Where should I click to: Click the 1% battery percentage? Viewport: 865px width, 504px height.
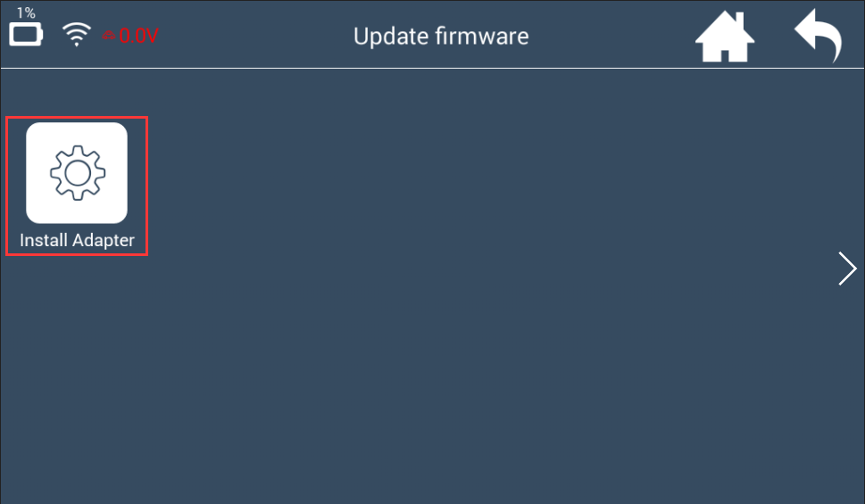click(x=26, y=12)
